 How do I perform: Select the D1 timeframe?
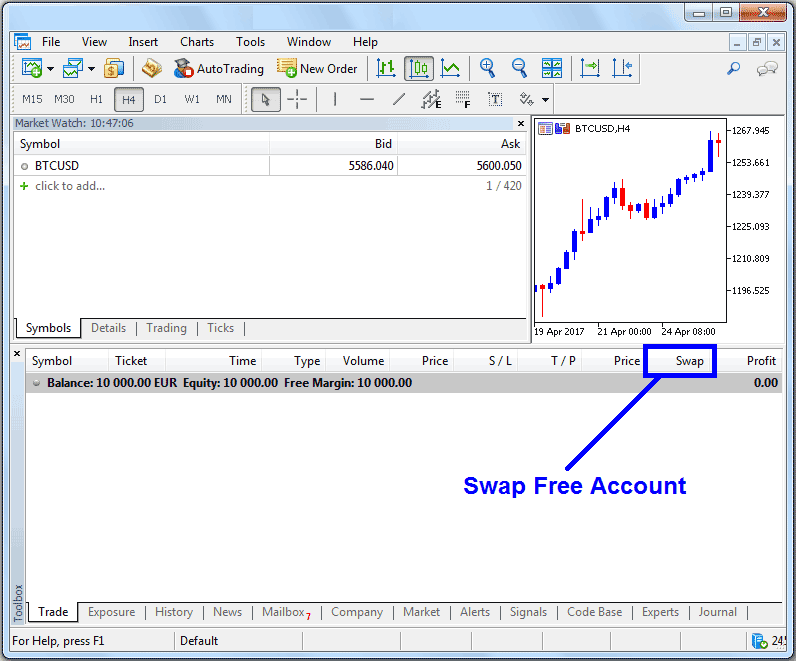(x=160, y=100)
